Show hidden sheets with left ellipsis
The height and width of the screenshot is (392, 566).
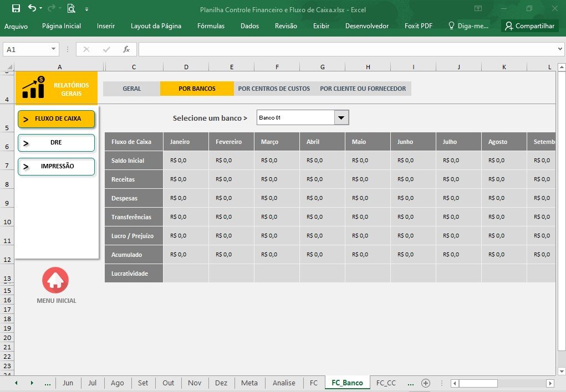47,383
